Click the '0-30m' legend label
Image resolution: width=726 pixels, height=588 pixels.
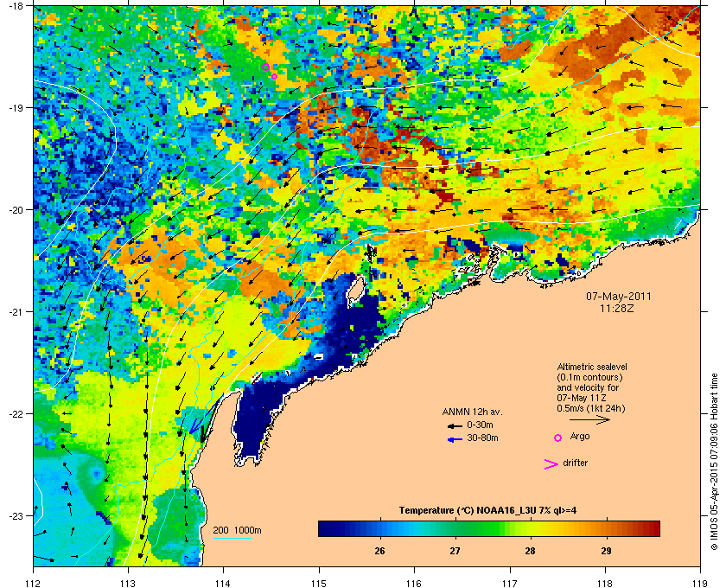[x=480, y=425]
